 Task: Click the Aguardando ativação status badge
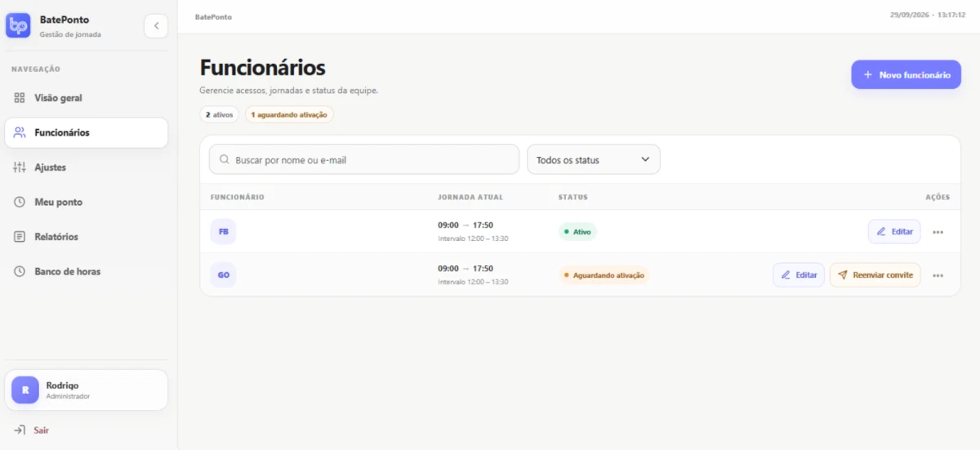(x=604, y=275)
